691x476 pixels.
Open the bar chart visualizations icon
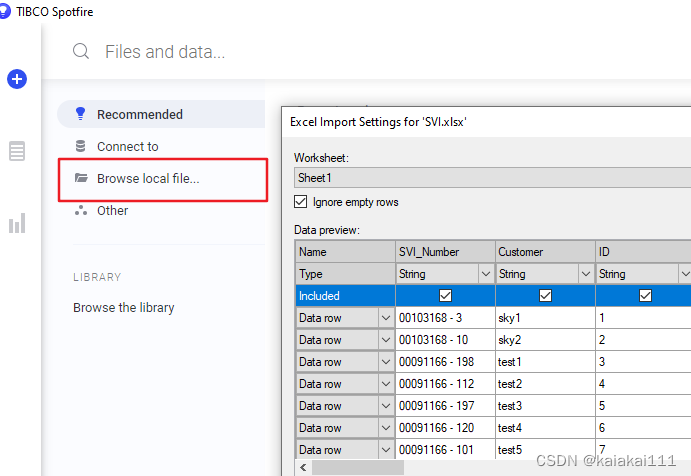coord(17,223)
